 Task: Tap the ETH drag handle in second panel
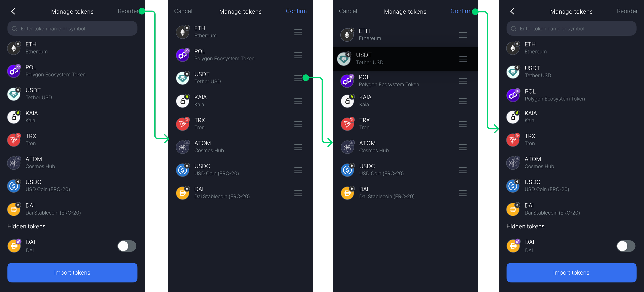tap(298, 32)
